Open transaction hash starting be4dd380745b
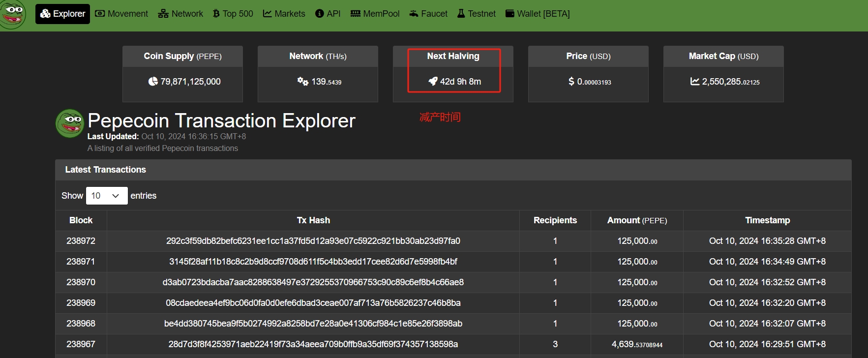Image resolution: width=868 pixels, height=358 pixels. coord(313,324)
